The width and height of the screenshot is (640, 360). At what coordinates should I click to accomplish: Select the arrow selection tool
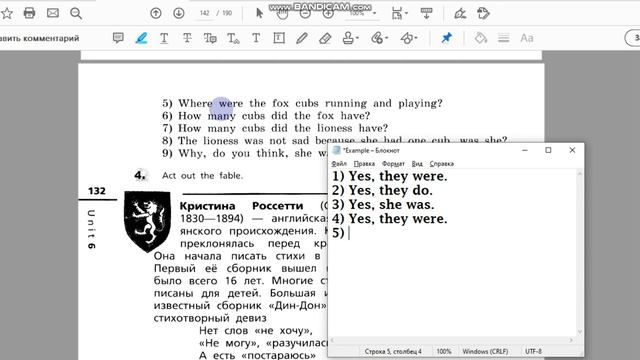coord(259,13)
